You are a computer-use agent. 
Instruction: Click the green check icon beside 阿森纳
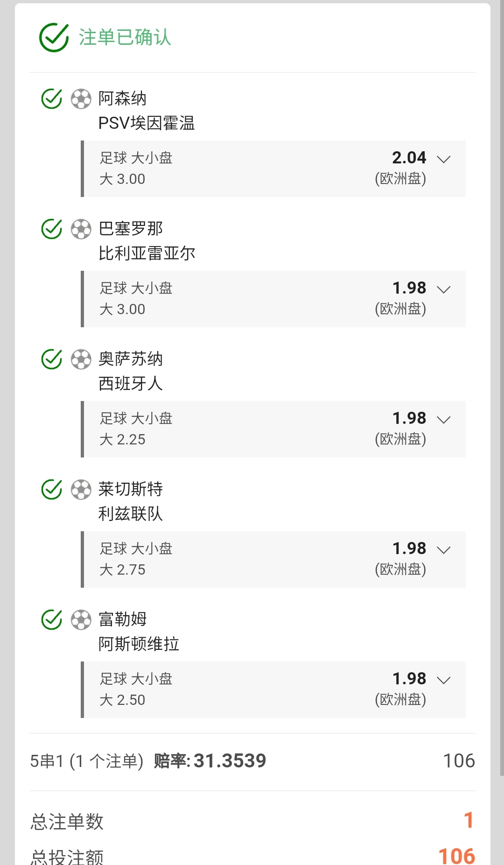pyautogui.click(x=51, y=98)
